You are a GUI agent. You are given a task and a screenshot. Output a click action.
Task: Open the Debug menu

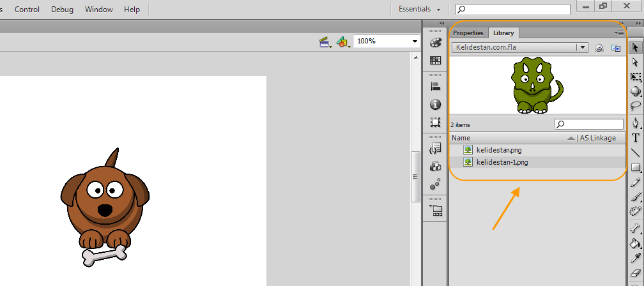62,9
